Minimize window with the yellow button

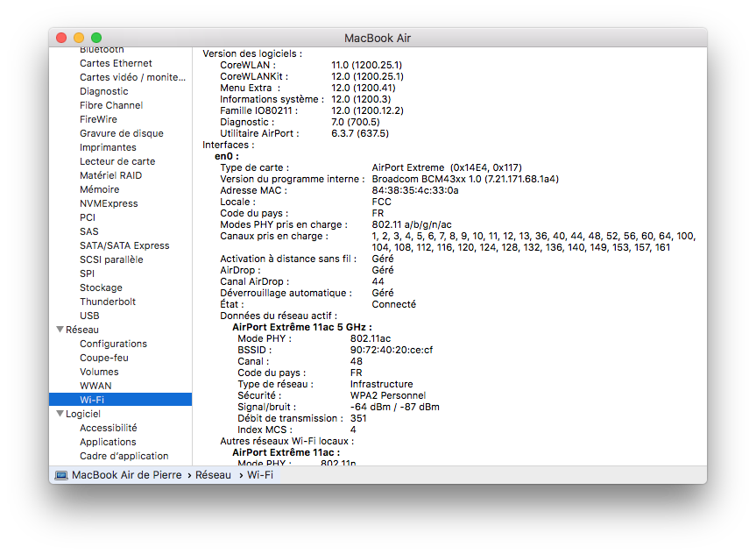tap(79, 38)
